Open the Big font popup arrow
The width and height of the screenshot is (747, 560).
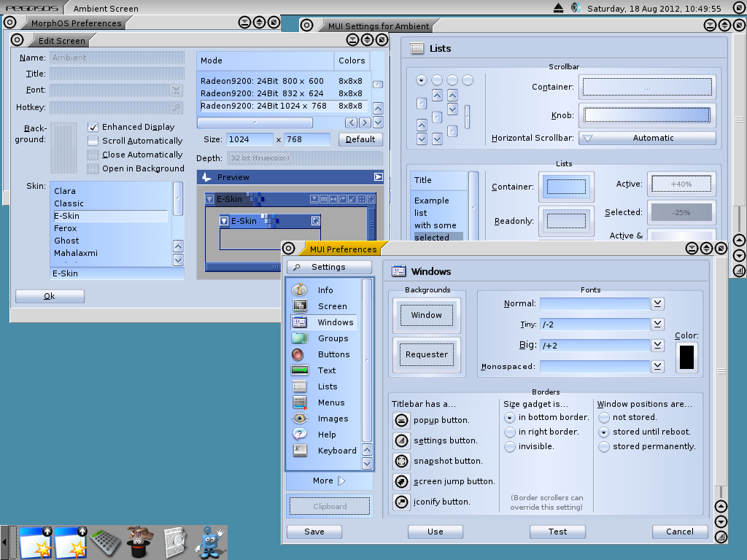[657, 345]
